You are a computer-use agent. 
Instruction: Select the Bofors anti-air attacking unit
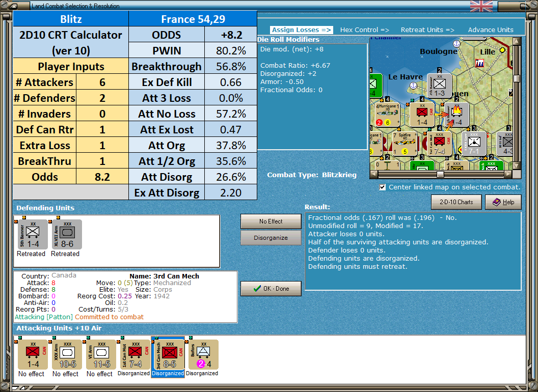(x=203, y=355)
